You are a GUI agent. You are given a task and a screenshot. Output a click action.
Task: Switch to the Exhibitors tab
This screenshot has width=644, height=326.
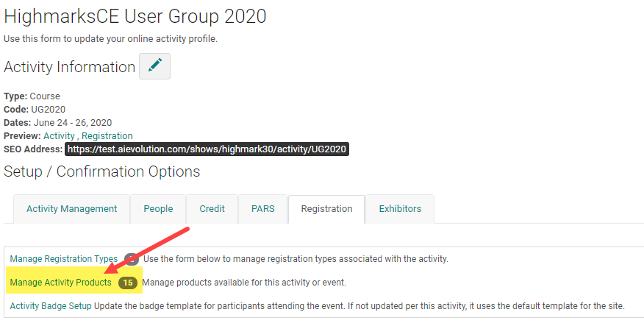(x=400, y=209)
